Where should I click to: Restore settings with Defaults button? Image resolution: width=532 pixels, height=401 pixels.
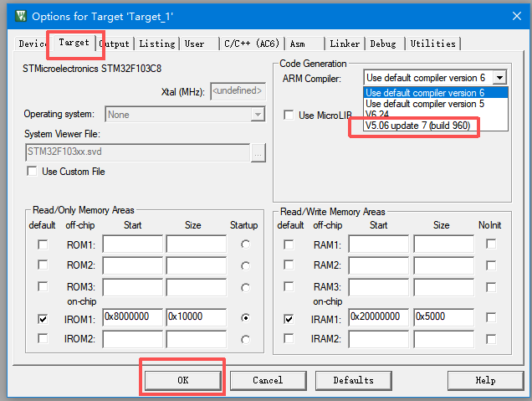(354, 380)
